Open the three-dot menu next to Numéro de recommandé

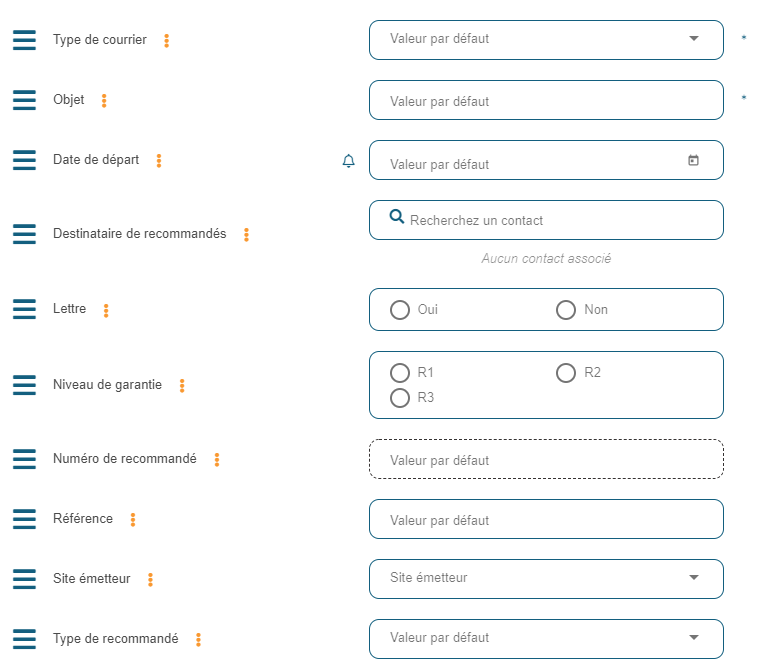tap(216, 460)
